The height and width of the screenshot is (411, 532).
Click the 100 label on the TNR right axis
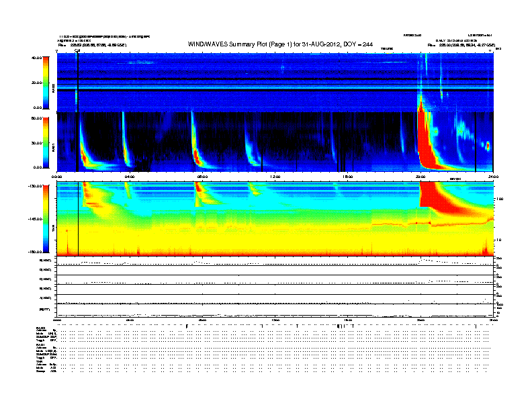coord(500,199)
